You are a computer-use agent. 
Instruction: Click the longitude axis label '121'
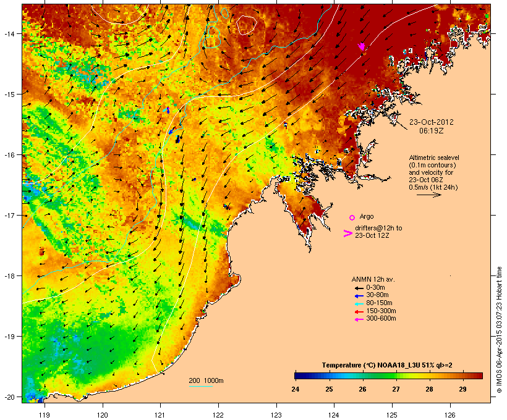point(160,415)
